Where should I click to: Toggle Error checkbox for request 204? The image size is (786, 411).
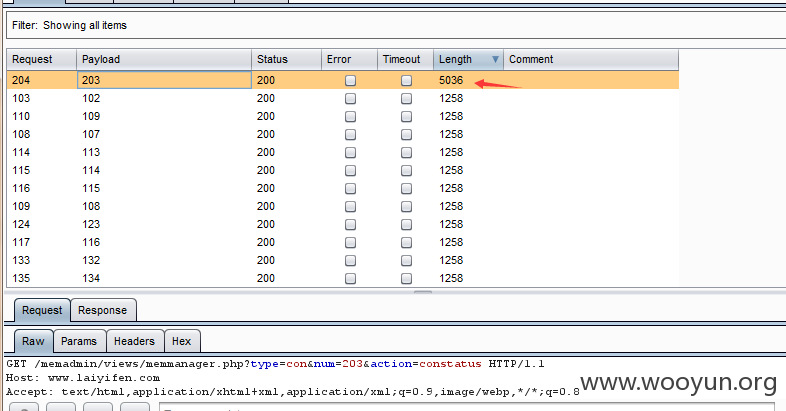click(350, 80)
